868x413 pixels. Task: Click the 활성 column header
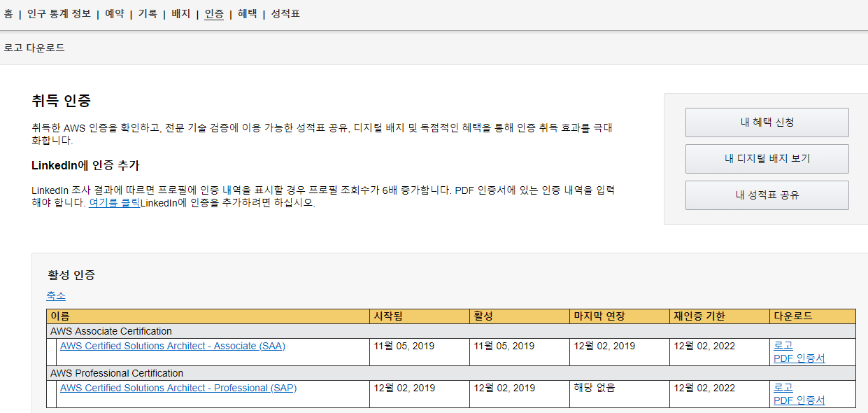pos(520,316)
